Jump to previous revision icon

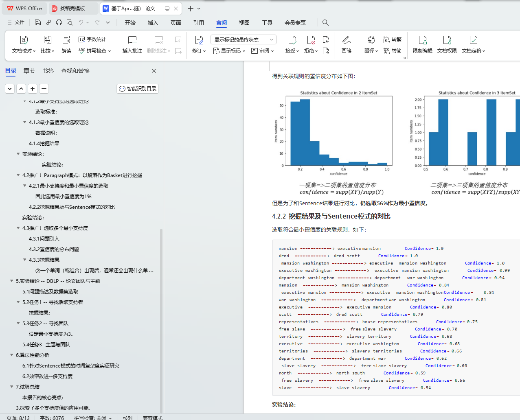pos(326,39)
